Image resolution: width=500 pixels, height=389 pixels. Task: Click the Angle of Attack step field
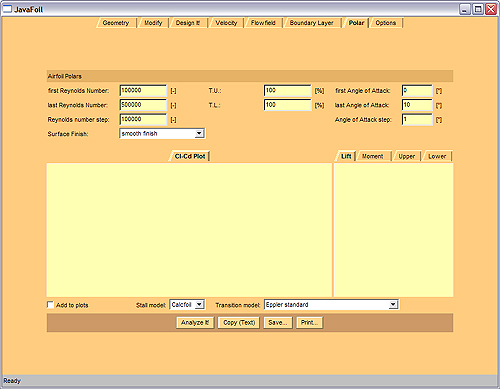click(417, 119)
